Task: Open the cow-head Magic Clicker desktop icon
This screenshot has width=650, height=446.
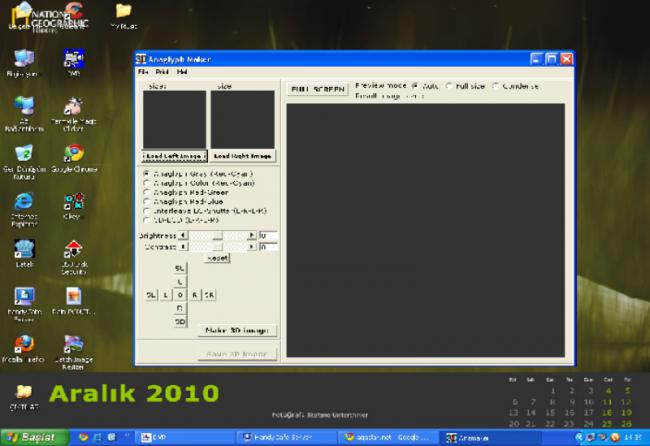Action: (74, 106)
